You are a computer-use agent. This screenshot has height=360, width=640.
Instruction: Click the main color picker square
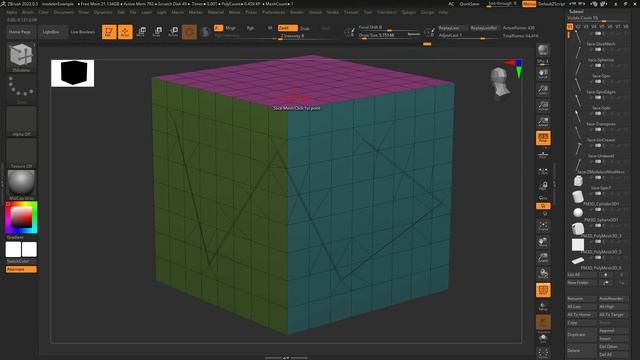(21, 217)
